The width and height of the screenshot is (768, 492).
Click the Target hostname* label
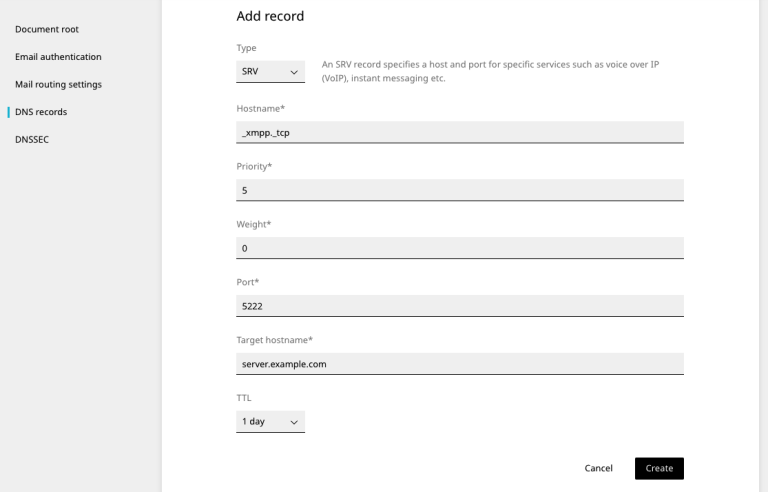(274, 340)
